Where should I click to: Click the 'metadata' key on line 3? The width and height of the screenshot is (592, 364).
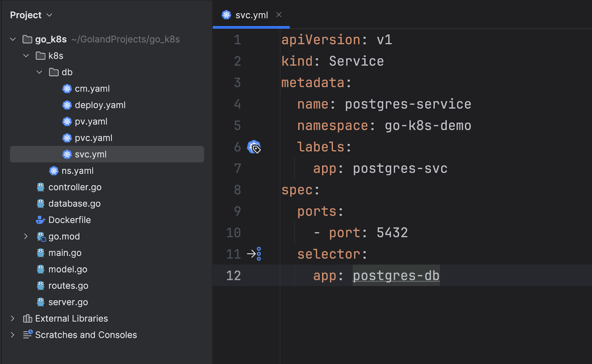click(x=313, y=82)
